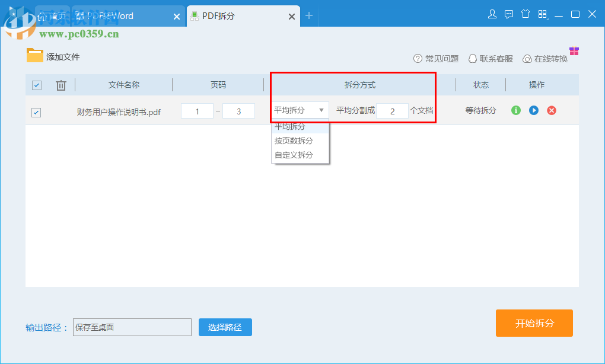Choose 自定义拆分 in the dropdown list
605x364 pixels.
(297, 155)
